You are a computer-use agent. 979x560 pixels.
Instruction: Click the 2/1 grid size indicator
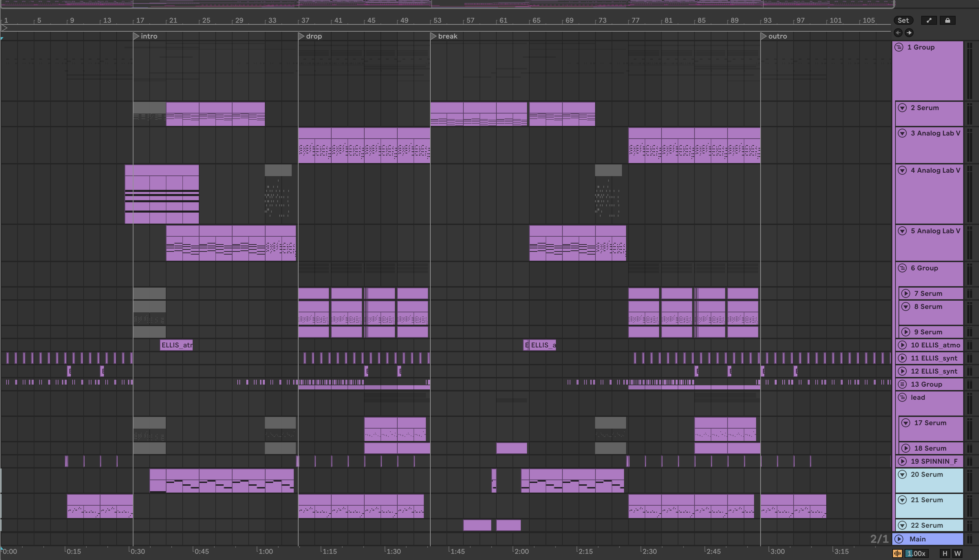point(879,539)
